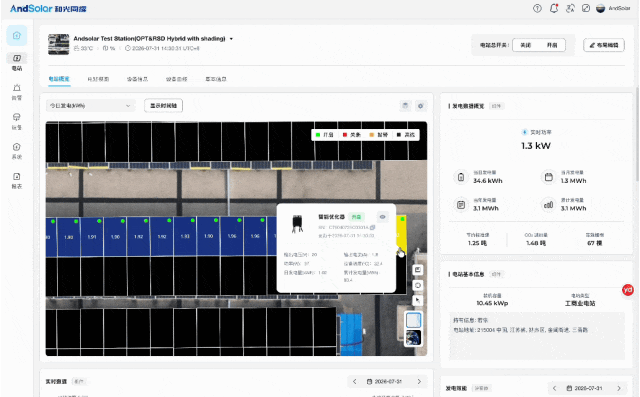Viewport: 640px width, 397px height.
Task: Click the station thumbnail image
Action: click(59, 44)
